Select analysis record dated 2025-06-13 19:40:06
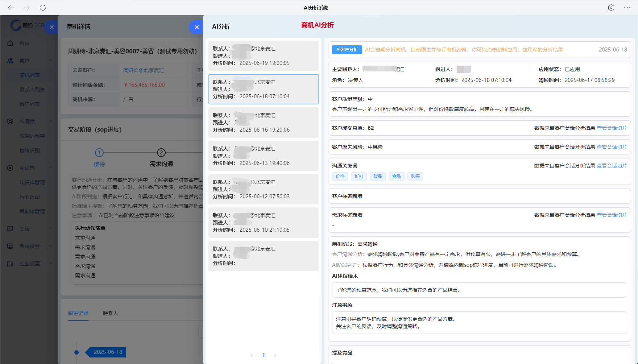 pyautogui.click(x=264, y=156)
